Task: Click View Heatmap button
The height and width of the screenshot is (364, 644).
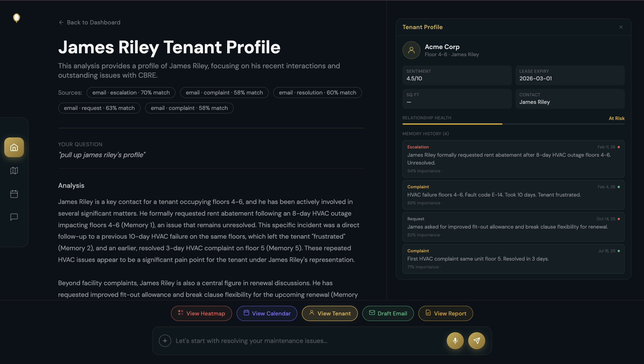Action: click(201, 313)
